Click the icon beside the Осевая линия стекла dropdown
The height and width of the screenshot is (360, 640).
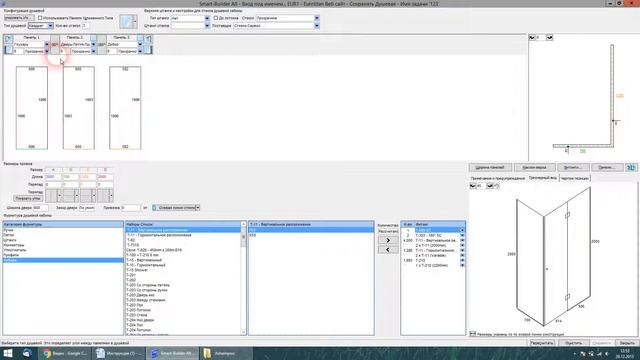tap(154, 208)
